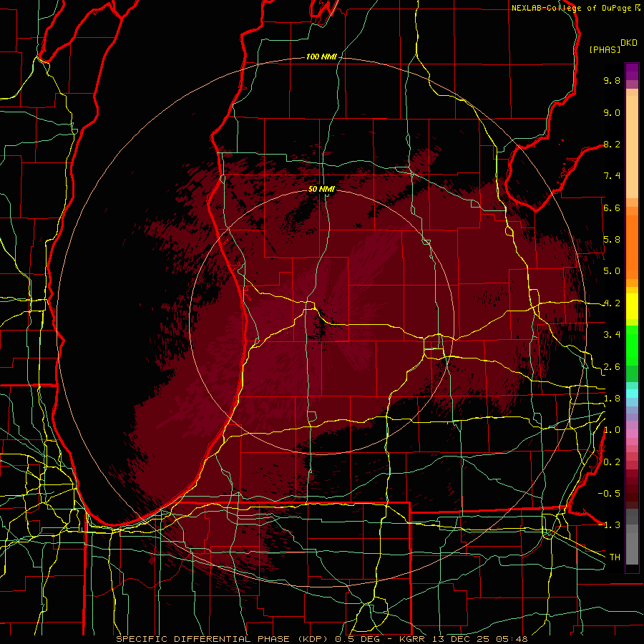The height and width of the screenshot is (644, 644).
Task: Click the 7.4 legend value
Action: pos(612,176)
